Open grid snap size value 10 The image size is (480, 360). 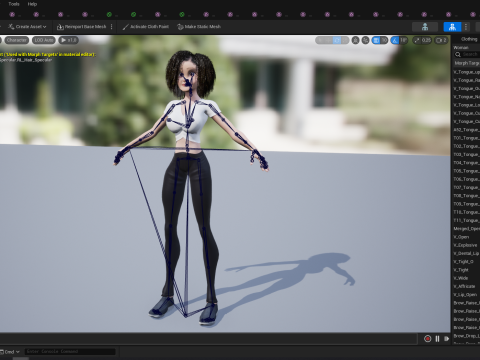[384, 40]
